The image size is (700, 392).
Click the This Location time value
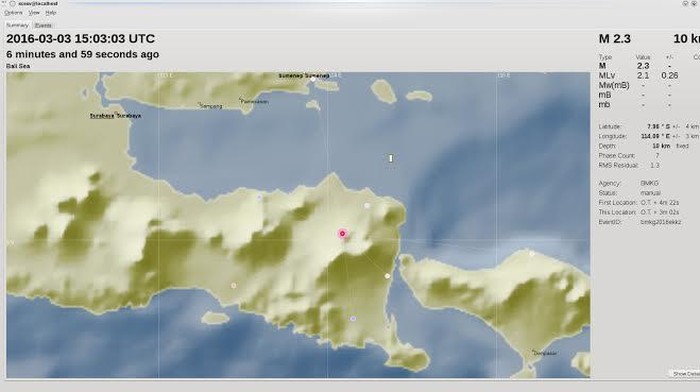[660, 213]
